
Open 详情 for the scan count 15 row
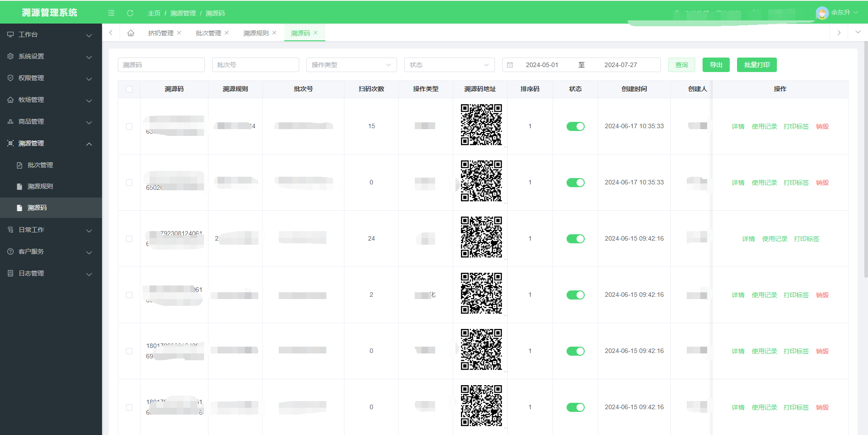(738, 126)
